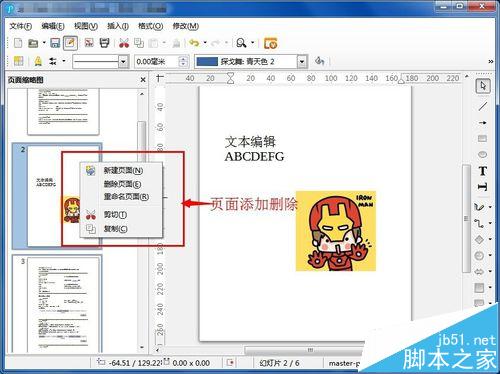Select the first page thumbnail
Screen dimensions: 500x374
click(x=63, y=112)
